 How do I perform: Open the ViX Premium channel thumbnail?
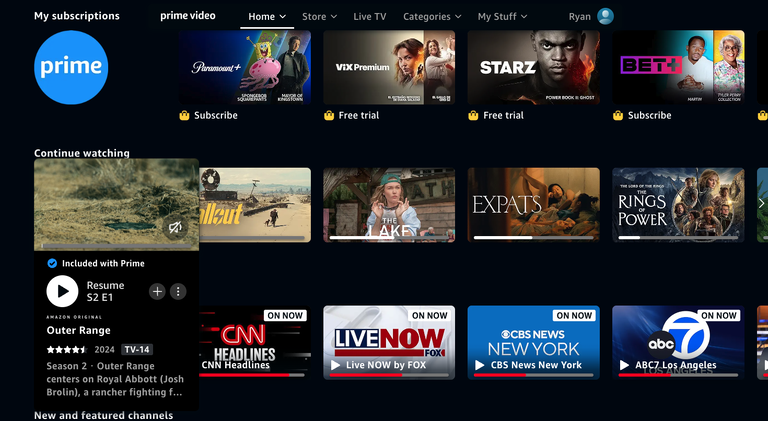389,68
